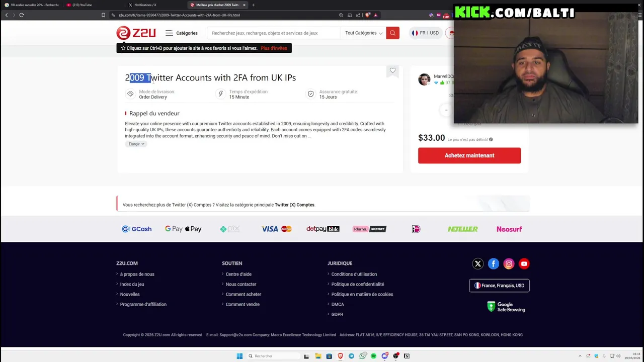Open à propos de nous link

click(x=137, y=275)
